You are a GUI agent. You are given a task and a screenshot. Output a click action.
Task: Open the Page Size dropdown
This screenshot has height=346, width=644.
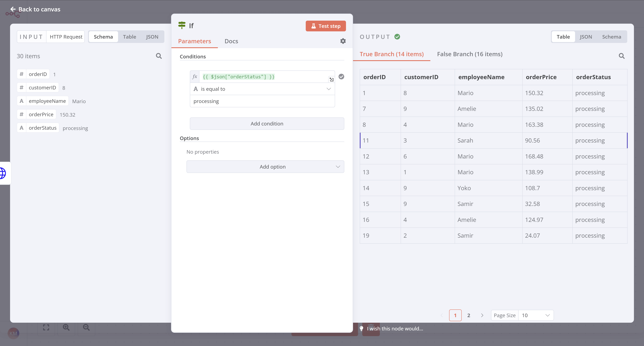(535, 315)
